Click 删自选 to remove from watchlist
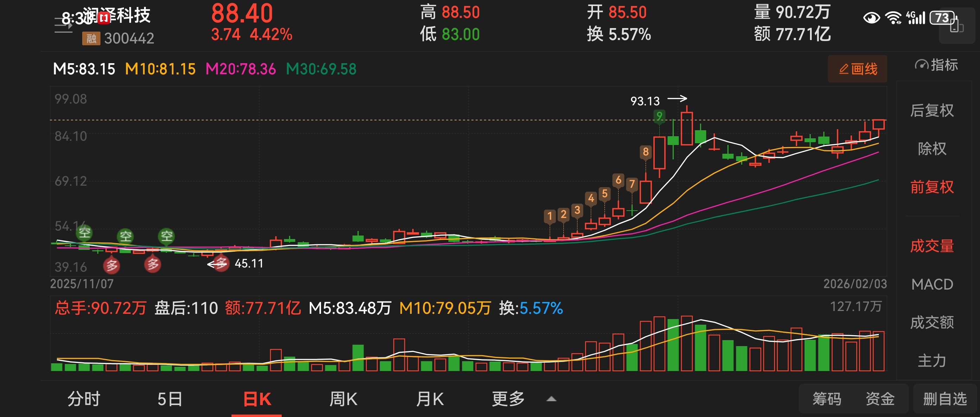 pos(945,399)
